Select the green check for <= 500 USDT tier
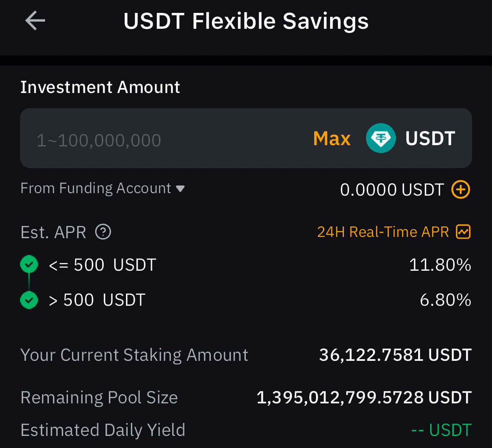This screenshot has height=448, width=492. [29, 264]
